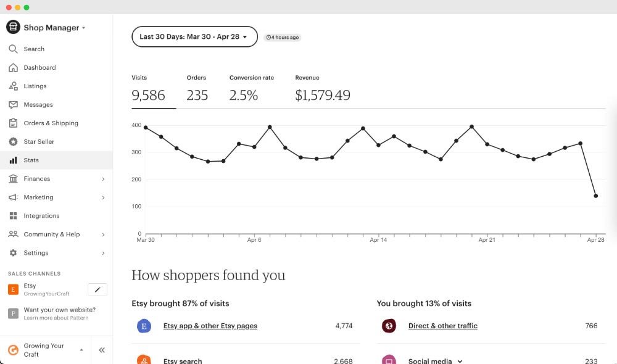This screenshot has height=364, width=617.
Task: Click the Social media pink icon
Action: [x=389, y=360]
